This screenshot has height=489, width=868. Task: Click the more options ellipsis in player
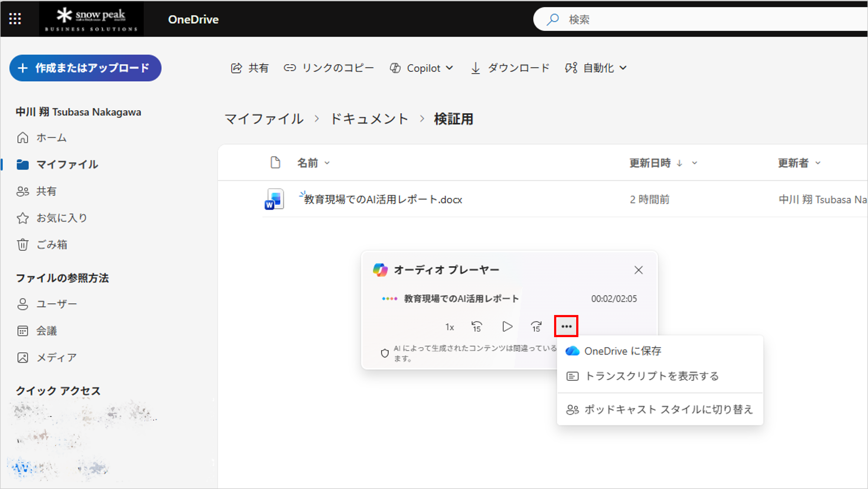[566, 326]
